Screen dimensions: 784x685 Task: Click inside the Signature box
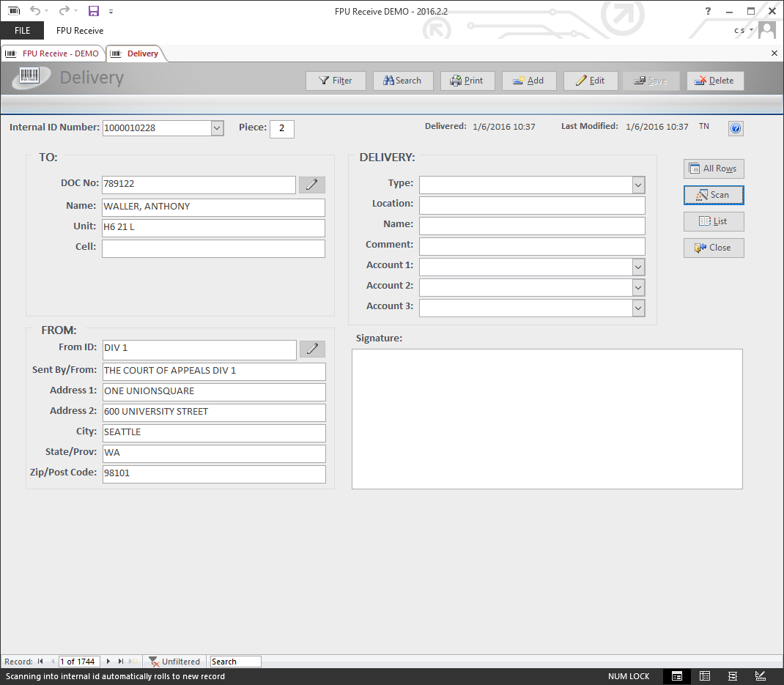547,418
